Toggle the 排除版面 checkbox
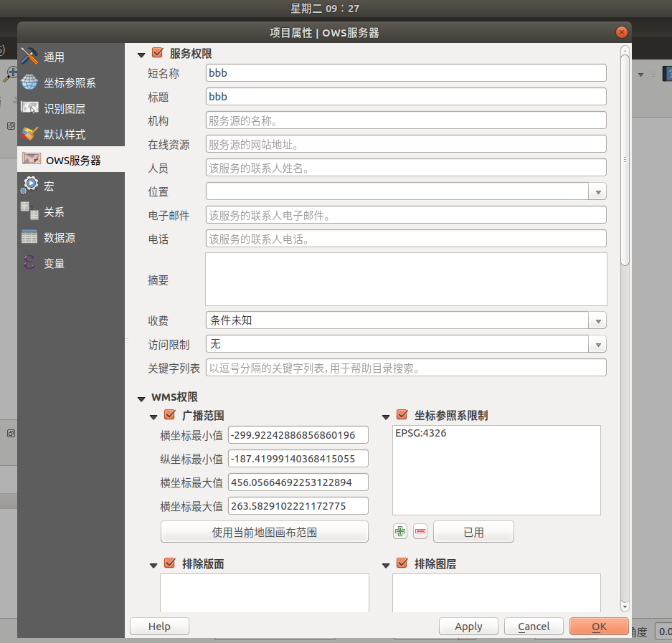Viewport: 672px width, 643px height. pyautogui.click(x=170, y=563)
